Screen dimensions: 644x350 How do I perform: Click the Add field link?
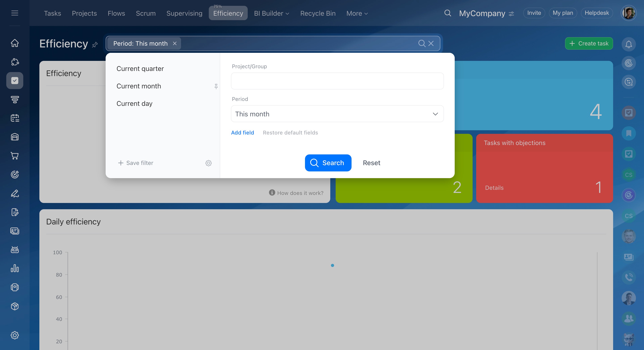tap(242, 132)
